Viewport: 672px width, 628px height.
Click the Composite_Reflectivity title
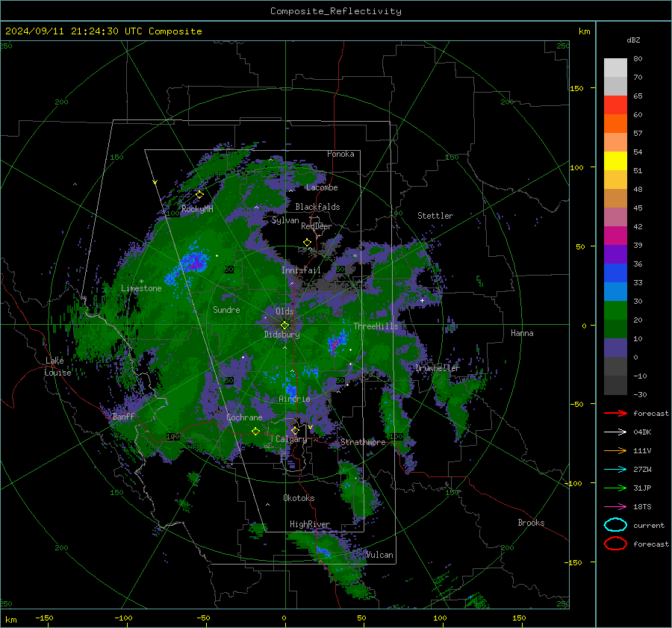point(336,11)
